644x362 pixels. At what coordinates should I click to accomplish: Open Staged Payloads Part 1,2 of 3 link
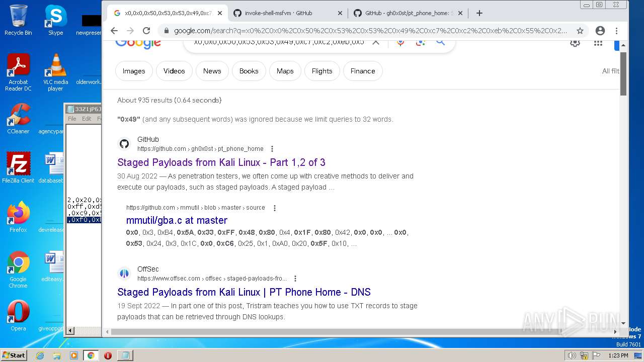pos(221,162)
